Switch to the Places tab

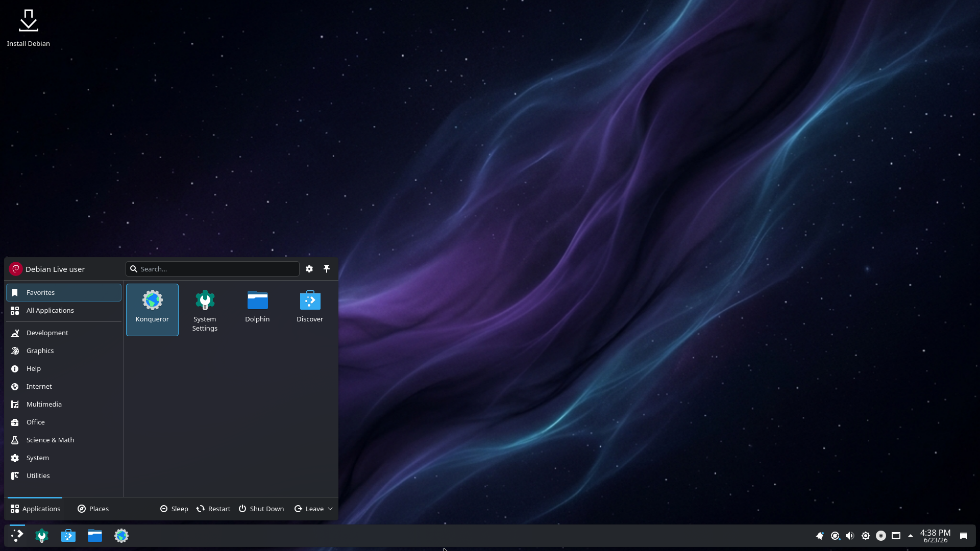click(x=93, y=509)
